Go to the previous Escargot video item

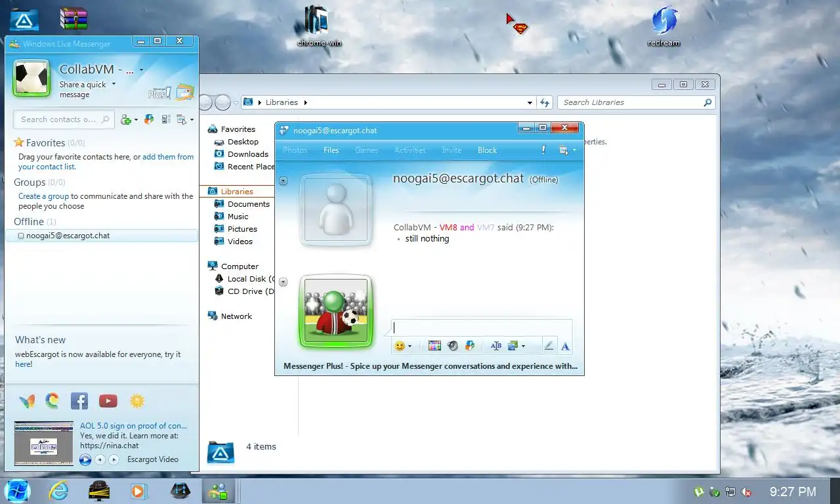click(x=100, y=459)
